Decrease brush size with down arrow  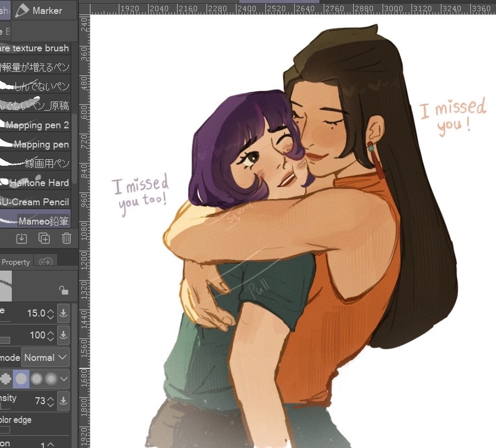point(51,316)
